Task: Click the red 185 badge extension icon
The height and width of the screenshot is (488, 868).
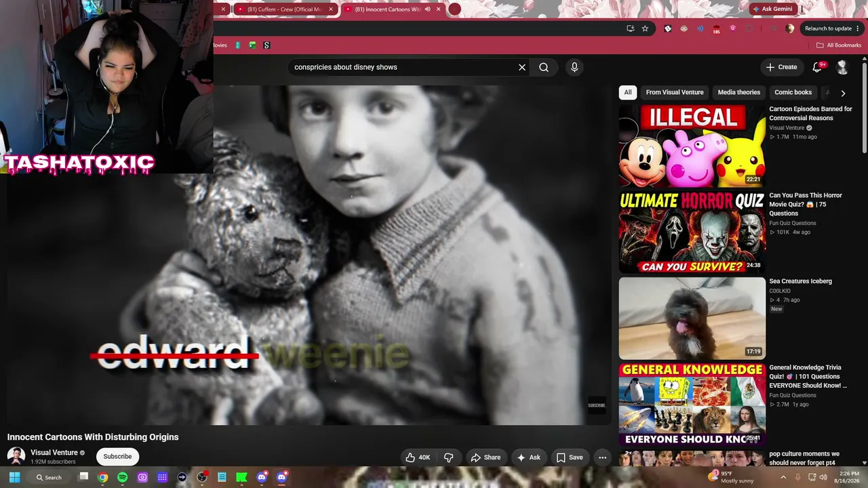Action: [716, 29]
